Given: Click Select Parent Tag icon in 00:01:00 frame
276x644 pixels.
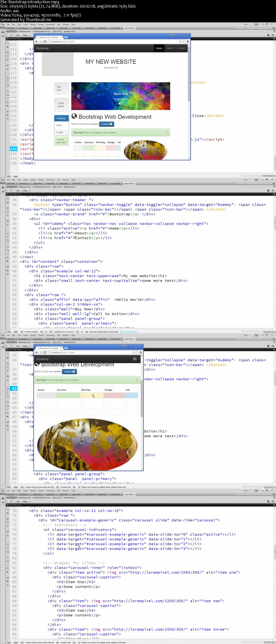Looking at the screenshot, I should pos(8,221).
